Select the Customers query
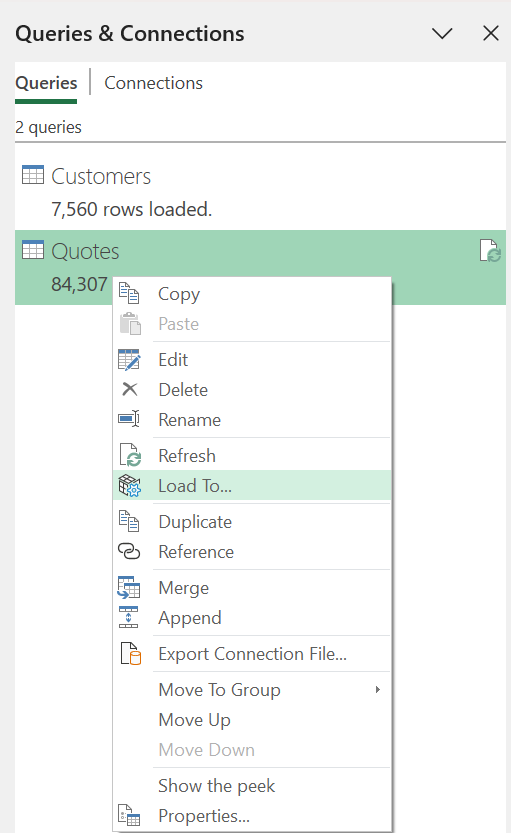 [260, 192]
